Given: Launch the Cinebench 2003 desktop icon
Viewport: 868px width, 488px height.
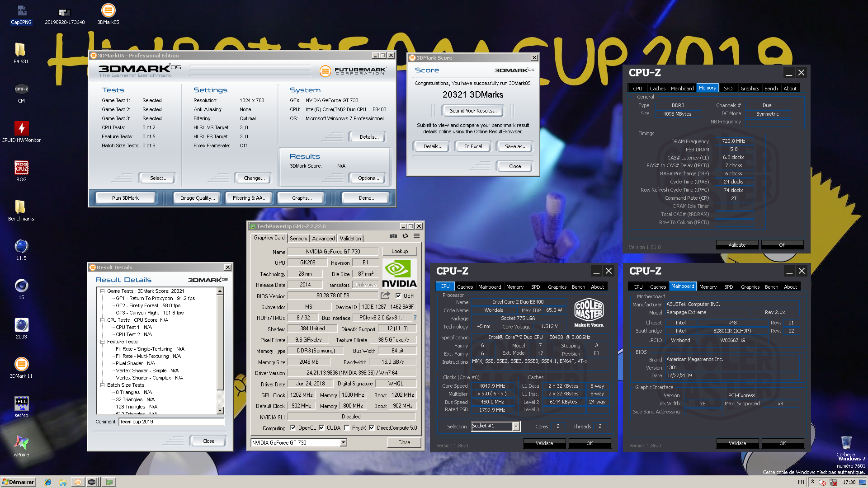Looking at the screenshot, I should pos(21,328).
